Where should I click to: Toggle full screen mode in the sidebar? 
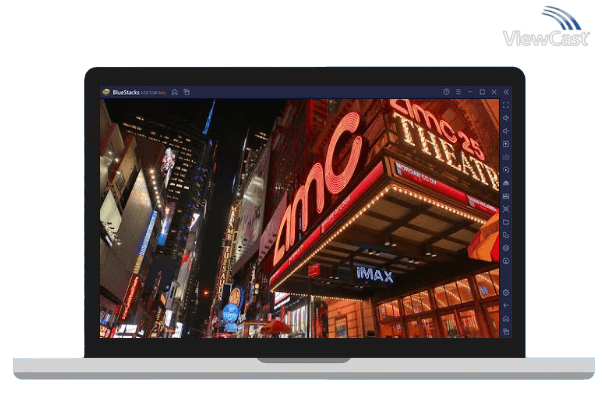(506, 105)
